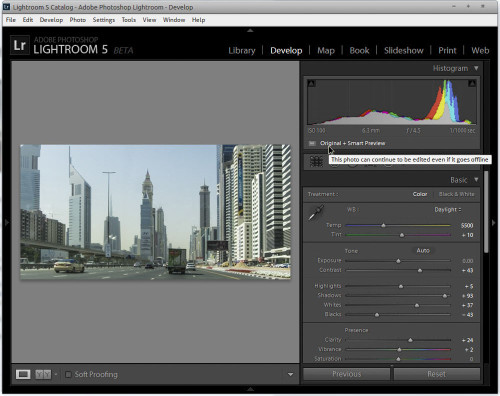Open the Develop menu
500x396 pixels.
51,20
